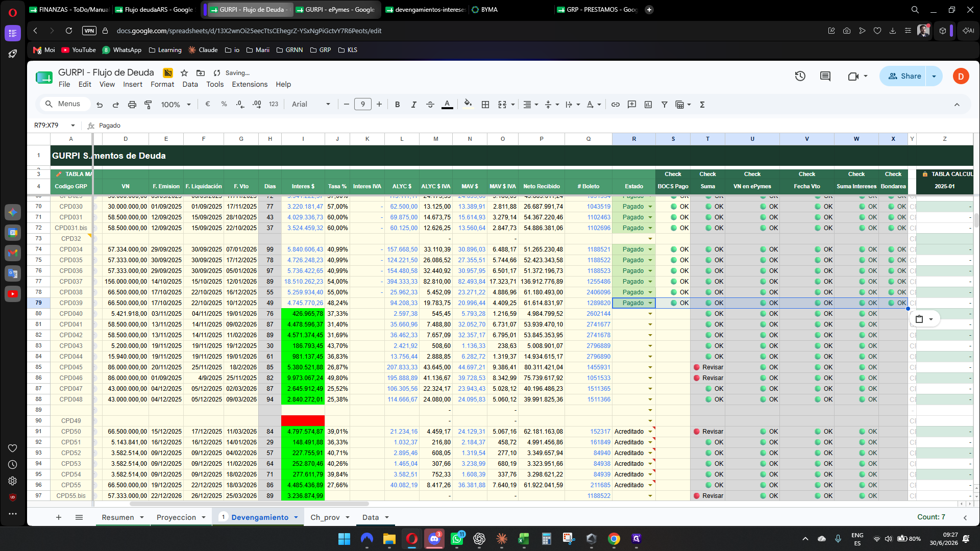
Task: Open the all sheets list icon
Action: pyautogui.click(x=79, y=517)
